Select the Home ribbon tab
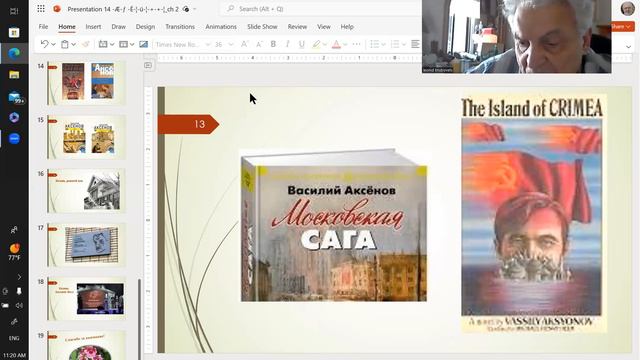This screenshot has height=360, width=640. coord(67,27)
